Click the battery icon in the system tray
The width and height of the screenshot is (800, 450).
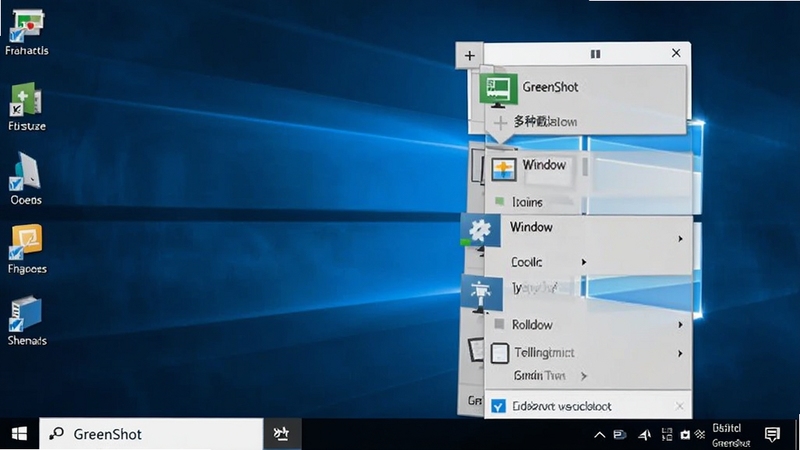(619, 435)
